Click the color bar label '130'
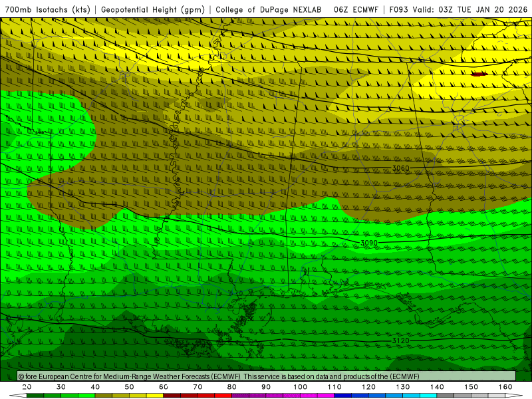 click(403, 387)
